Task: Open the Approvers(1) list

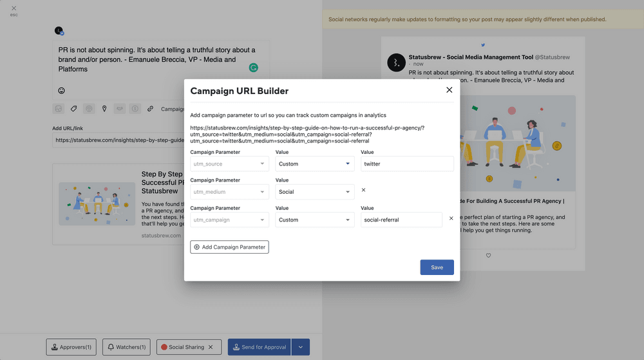Action: [71, 347]
